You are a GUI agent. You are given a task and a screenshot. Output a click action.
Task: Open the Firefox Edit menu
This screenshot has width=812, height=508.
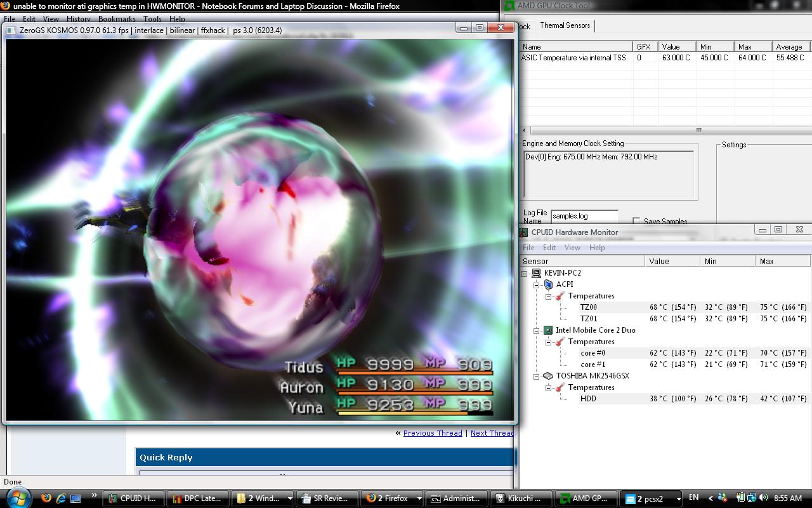(x=29, y=19)
